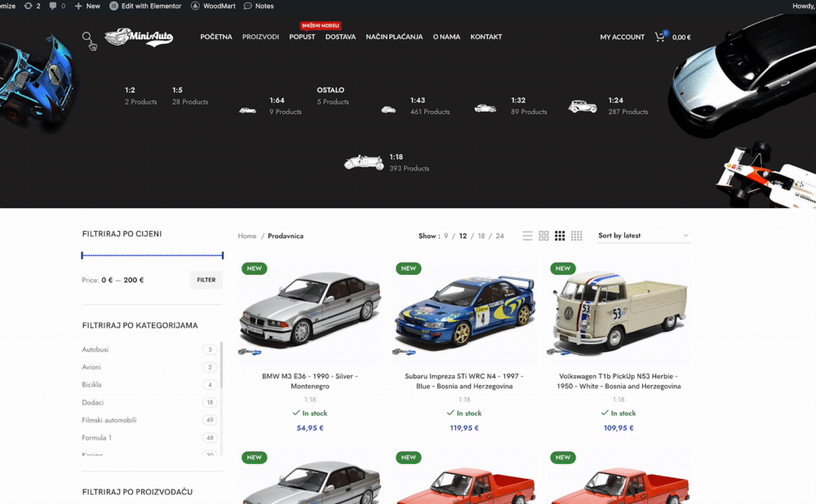The height and width of the screenshot is (504, 816).
Task: Open the KONTAKT menu item
Action: (x=486, y=37)
